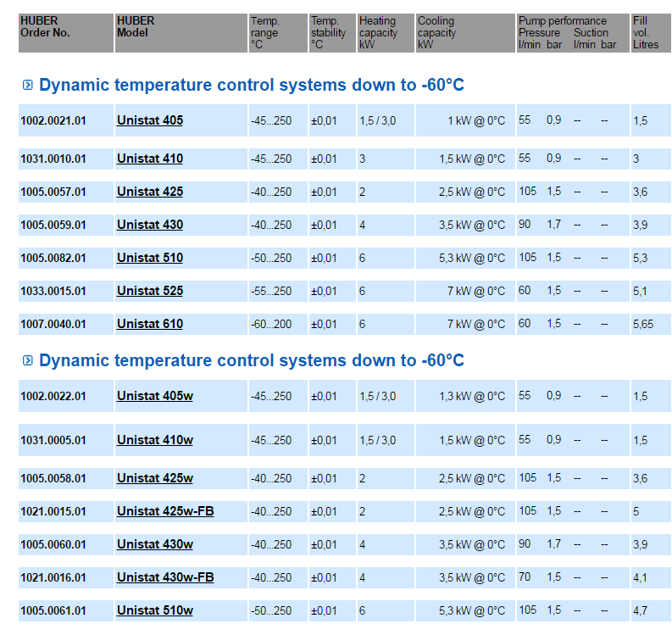This screenshot has width=672, height=635.
Task: Click Unistat 425w-FB fill volume 5
Action: 636,511
